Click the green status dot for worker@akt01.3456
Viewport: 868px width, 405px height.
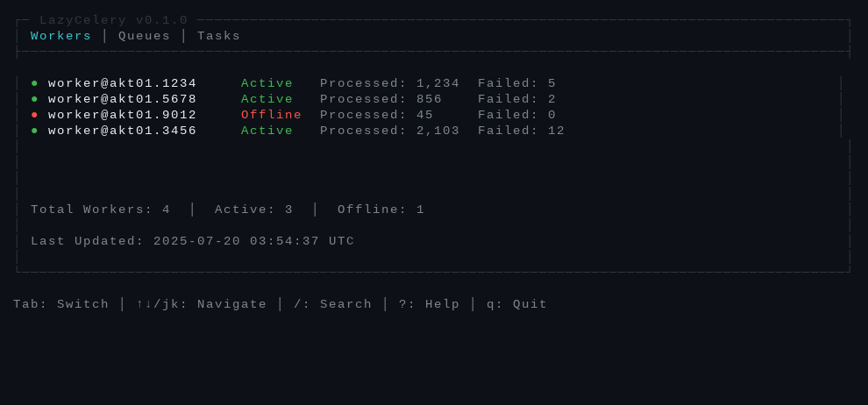pyautogui.click(x=34, y=131)
